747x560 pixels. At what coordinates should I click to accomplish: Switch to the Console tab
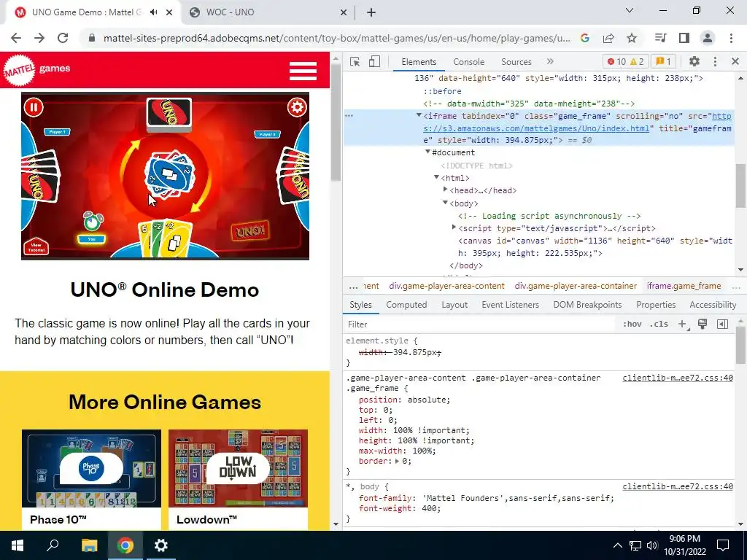pos(468,62)
